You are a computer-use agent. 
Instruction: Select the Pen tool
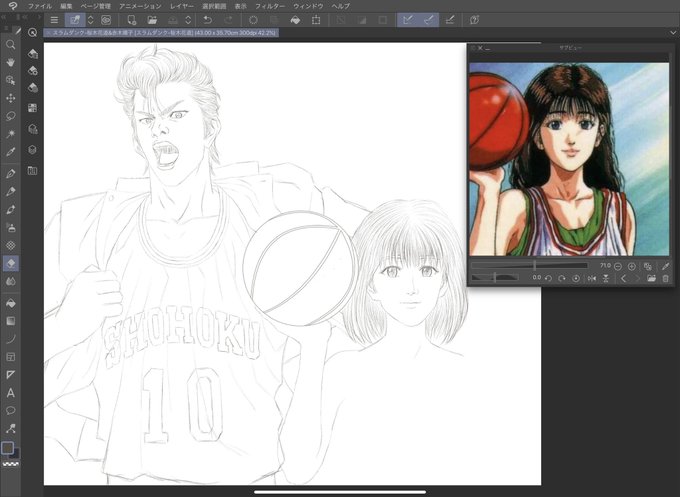[10, 174]
